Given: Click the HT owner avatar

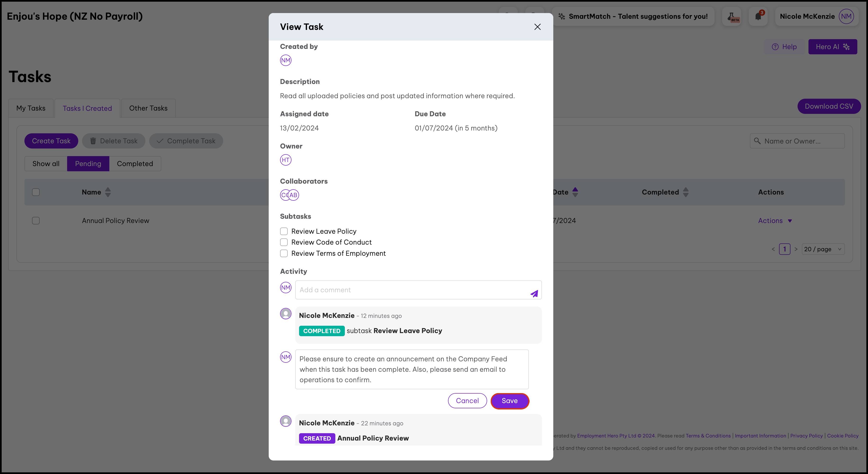Looking at the screenshot, I should (x=285, y=160).
